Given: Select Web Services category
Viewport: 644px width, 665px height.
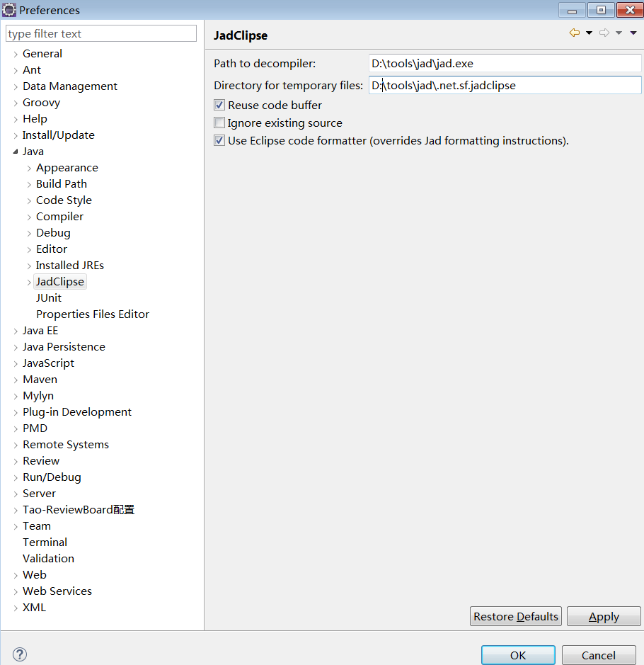Looking at the screenshot, I should click(x=57, y=591).
